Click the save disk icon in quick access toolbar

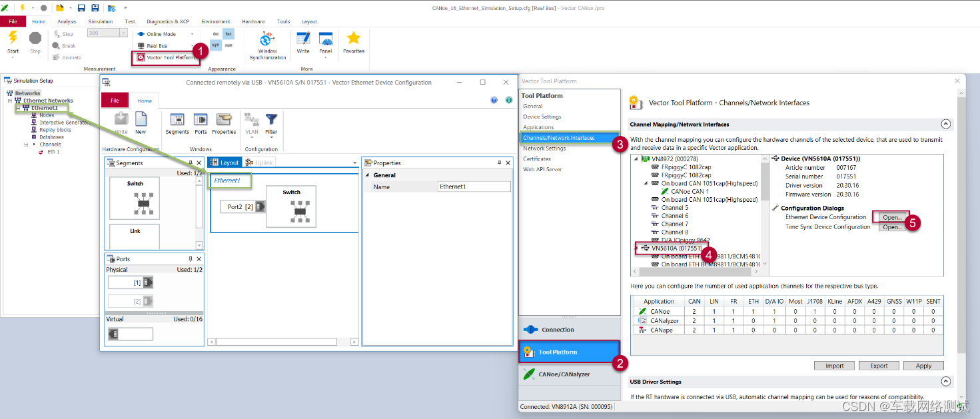click(81, 8)
